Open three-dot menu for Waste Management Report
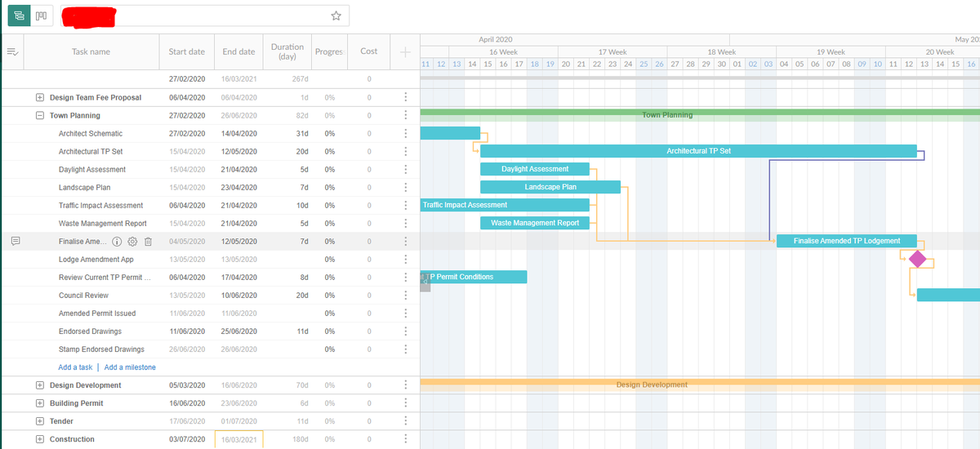This screenshot has height=449, width=980. click(x=405, y=223)
